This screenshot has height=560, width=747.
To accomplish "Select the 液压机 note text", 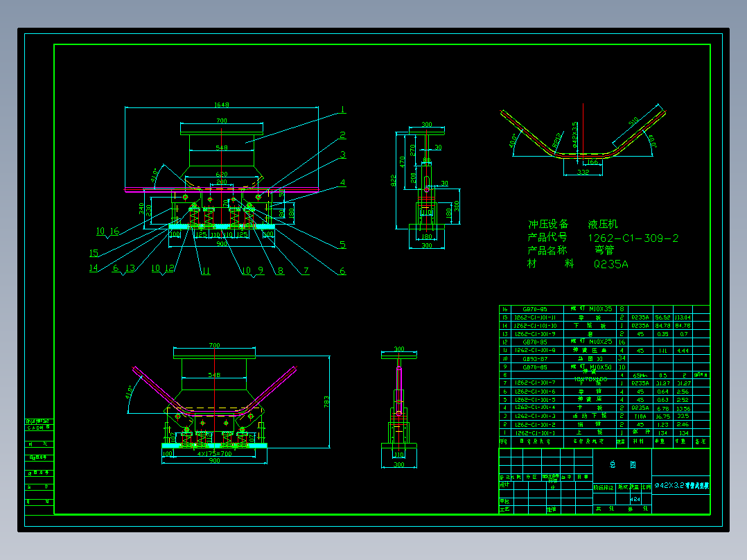I will tap(603, 224).
